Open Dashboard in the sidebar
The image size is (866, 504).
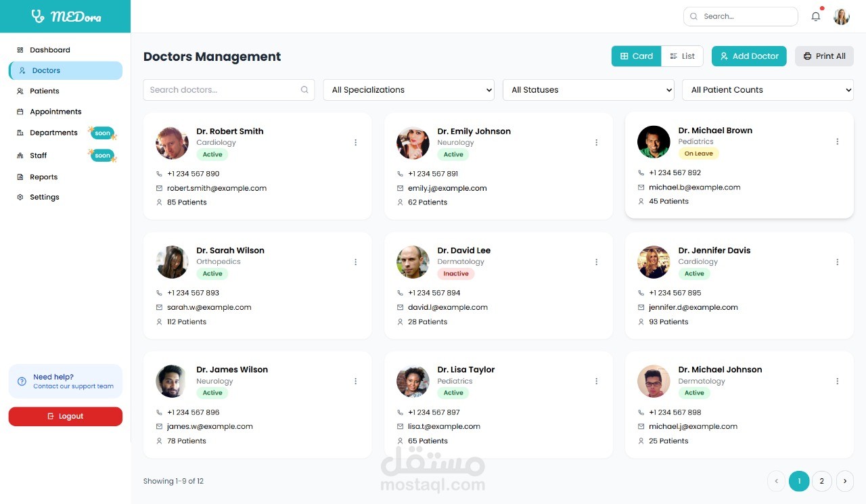click(65, 50)
